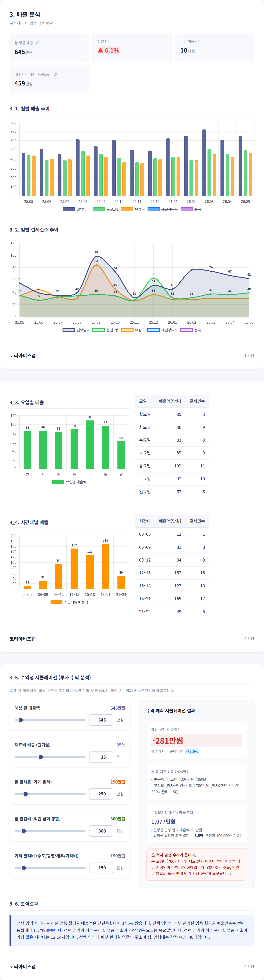Click the red up-triangle next to 6.1%
The height and width of the screenshot is (980, 264).
pos(100,50)
